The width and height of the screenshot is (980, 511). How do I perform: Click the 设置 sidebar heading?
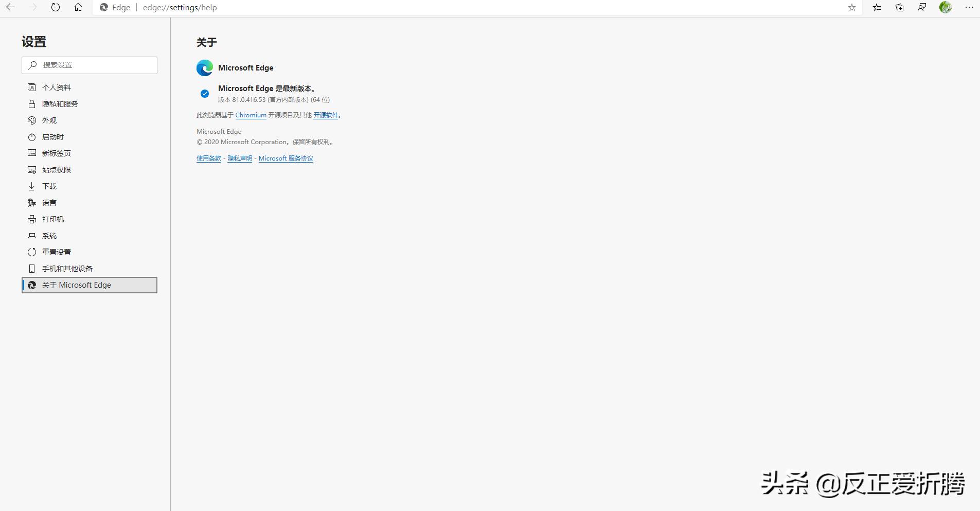click(34, 42)
